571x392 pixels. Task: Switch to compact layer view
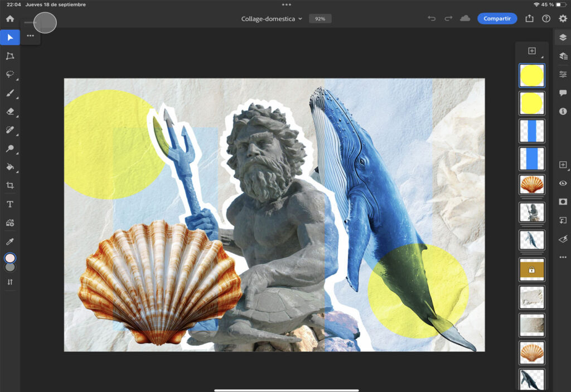tap(563, 37)
